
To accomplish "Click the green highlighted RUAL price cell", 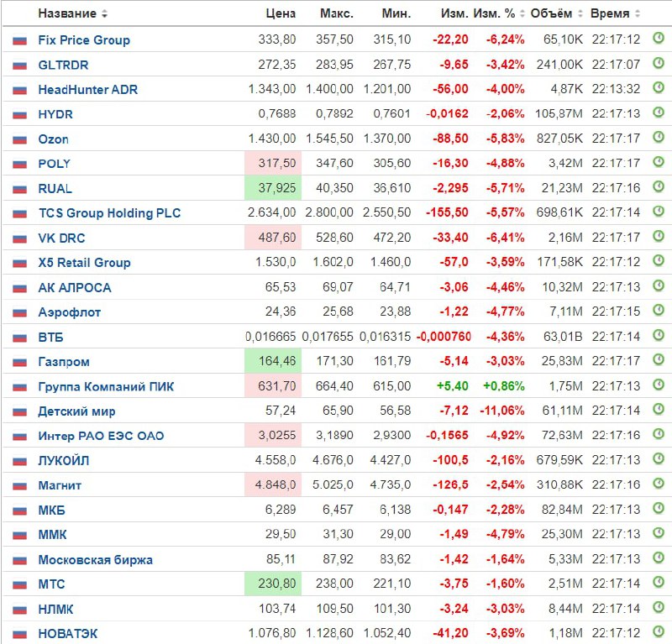I will tap(271, 188).
